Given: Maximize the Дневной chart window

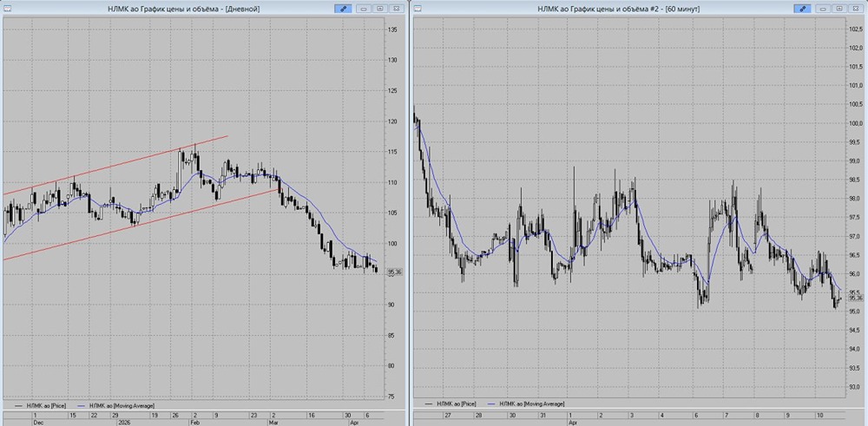Looking at the screenshot, I should pos(380,9).
